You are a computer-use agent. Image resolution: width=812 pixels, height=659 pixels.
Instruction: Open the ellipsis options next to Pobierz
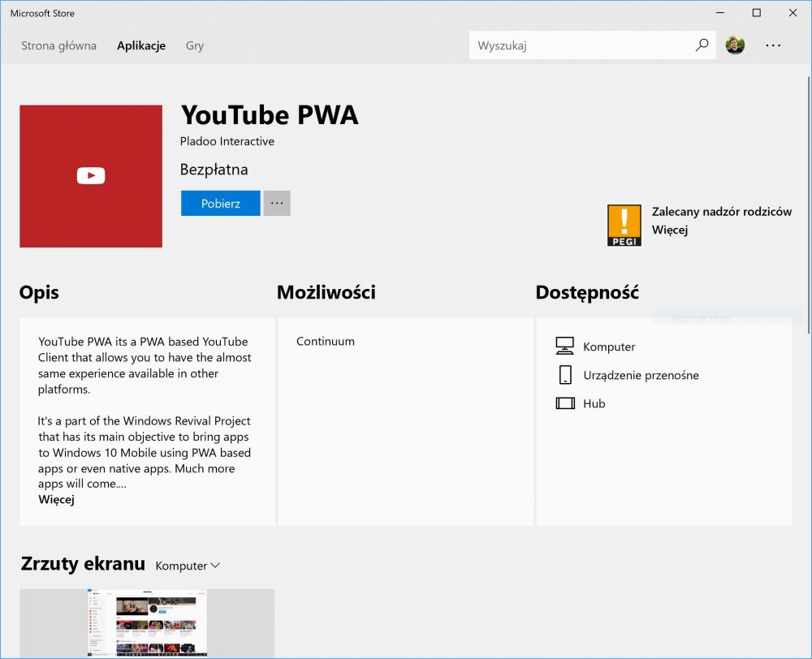[x=277, y=203]
